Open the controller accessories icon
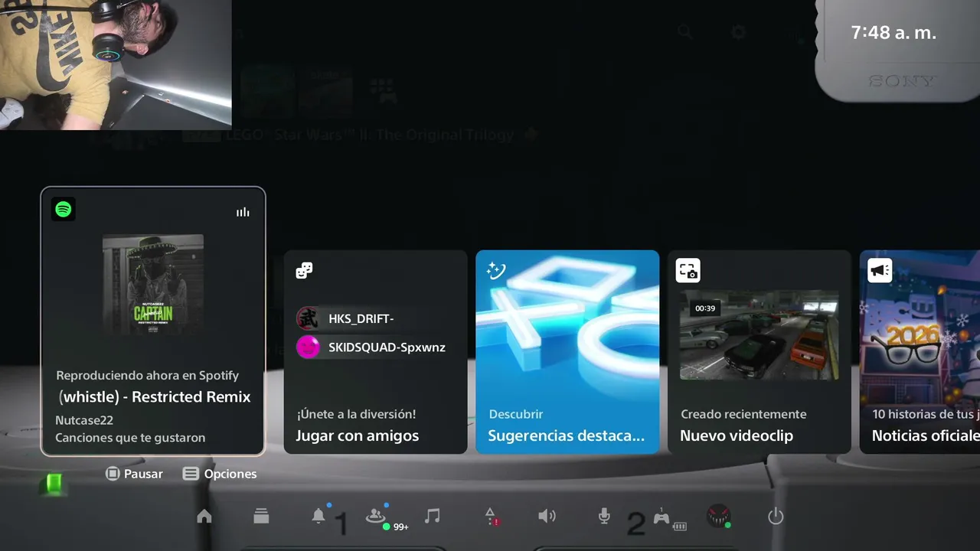Viewport: 980px width, 551px height. point(661,517)
